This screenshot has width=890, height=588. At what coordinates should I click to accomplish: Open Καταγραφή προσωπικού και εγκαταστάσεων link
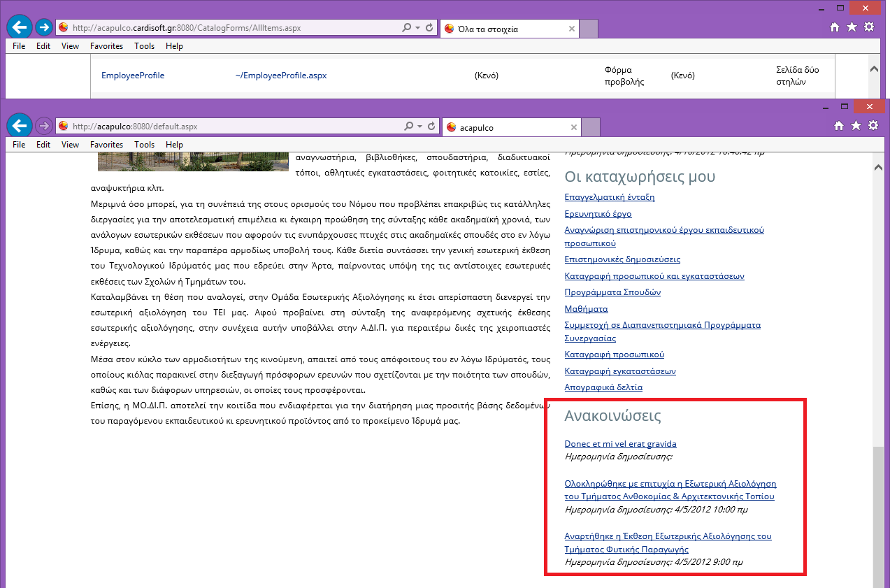point(654,276)
